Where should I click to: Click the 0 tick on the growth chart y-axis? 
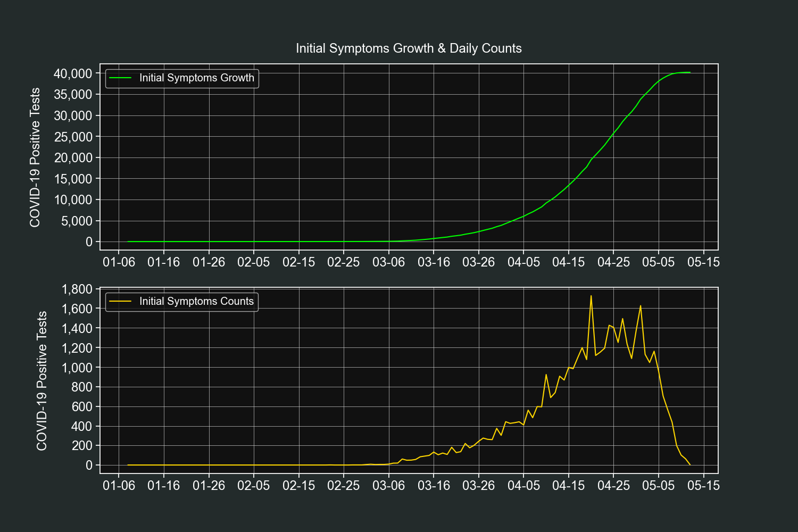pyautogui.click(x=89, y=242)
